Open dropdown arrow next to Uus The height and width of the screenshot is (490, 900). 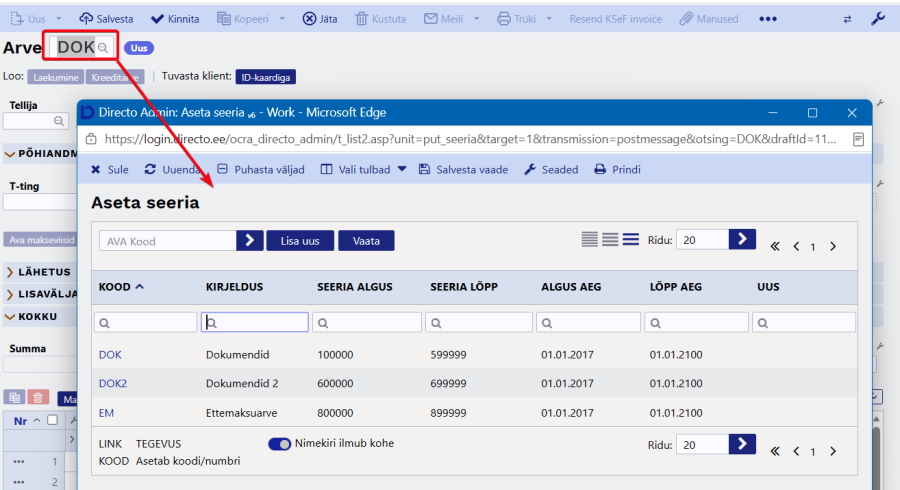(59, 19)
